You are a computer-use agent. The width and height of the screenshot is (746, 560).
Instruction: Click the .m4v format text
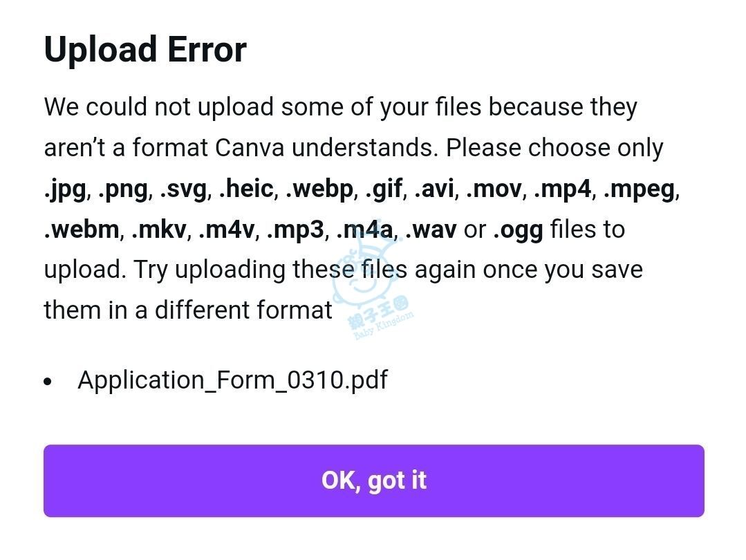click(x=226, y=230)
